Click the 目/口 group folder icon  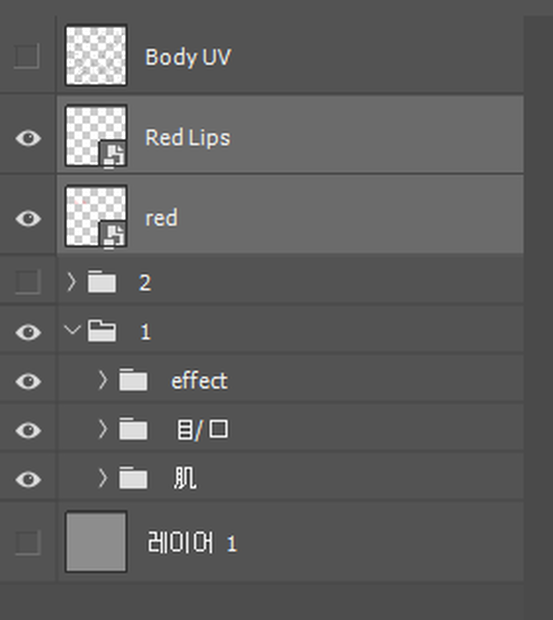[134, 429]
